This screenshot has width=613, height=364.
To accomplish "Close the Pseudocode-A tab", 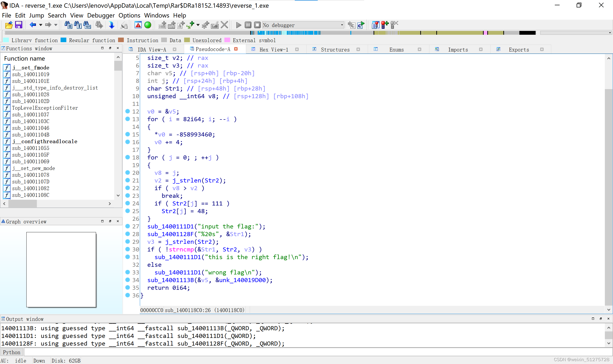I will tap(236, 49).
